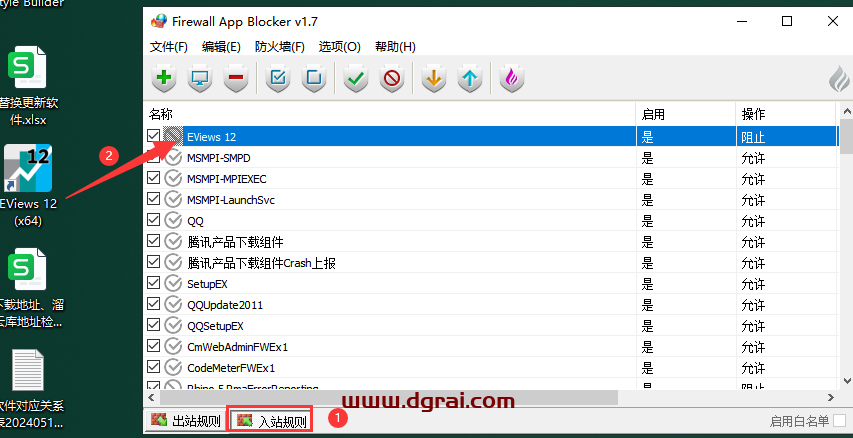The width and height of the screenshot is (853, 438).
Task: Click the red minus Remove toolbar icon
Action: [x=236, y=79]
